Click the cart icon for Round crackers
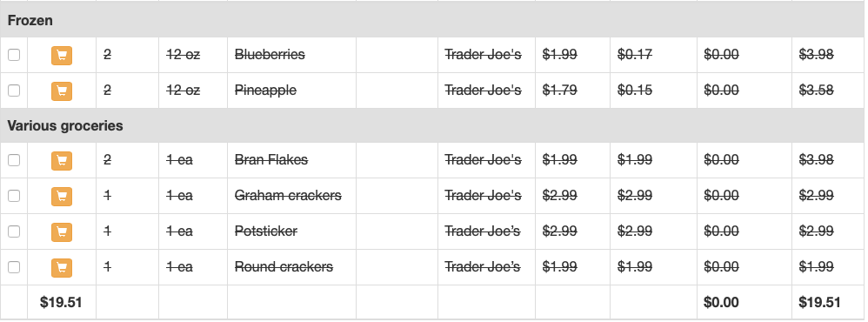The image size is (868, 322). coord(62,268)
